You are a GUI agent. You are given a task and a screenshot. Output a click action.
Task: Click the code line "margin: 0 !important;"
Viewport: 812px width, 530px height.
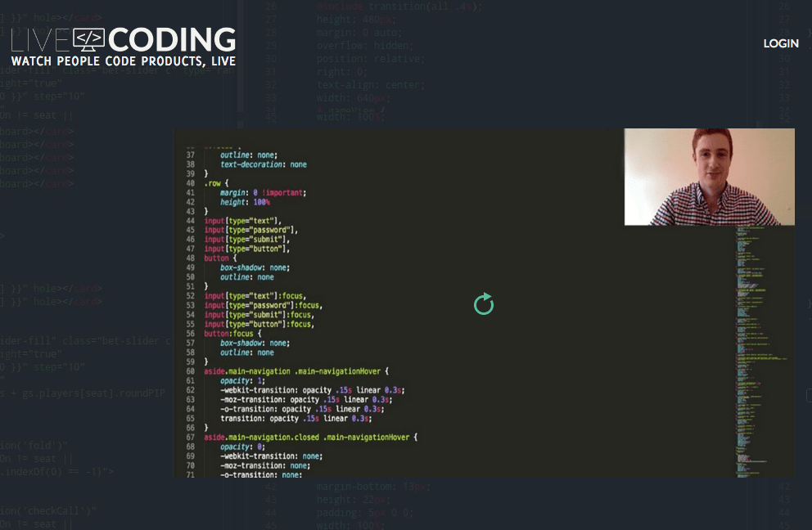[x=263, y=192]
